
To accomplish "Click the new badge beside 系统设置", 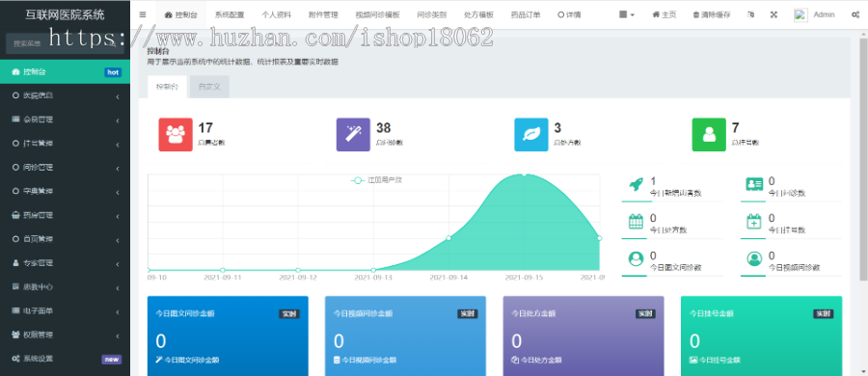I will click(x=112, y=360).
